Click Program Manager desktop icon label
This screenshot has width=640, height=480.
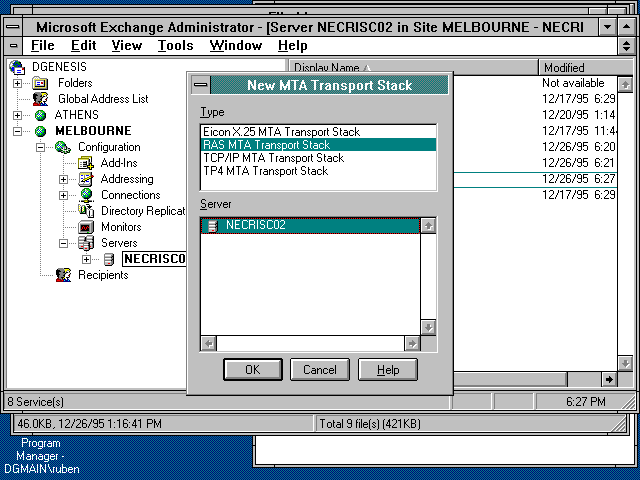(x=41, y=456)
